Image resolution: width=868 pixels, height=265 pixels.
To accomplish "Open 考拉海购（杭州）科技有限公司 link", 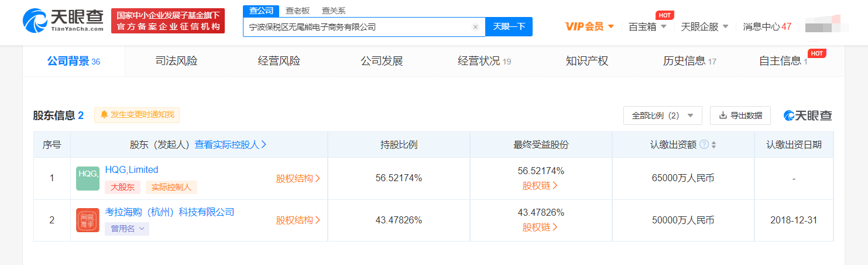I will [x=170, y=212].
